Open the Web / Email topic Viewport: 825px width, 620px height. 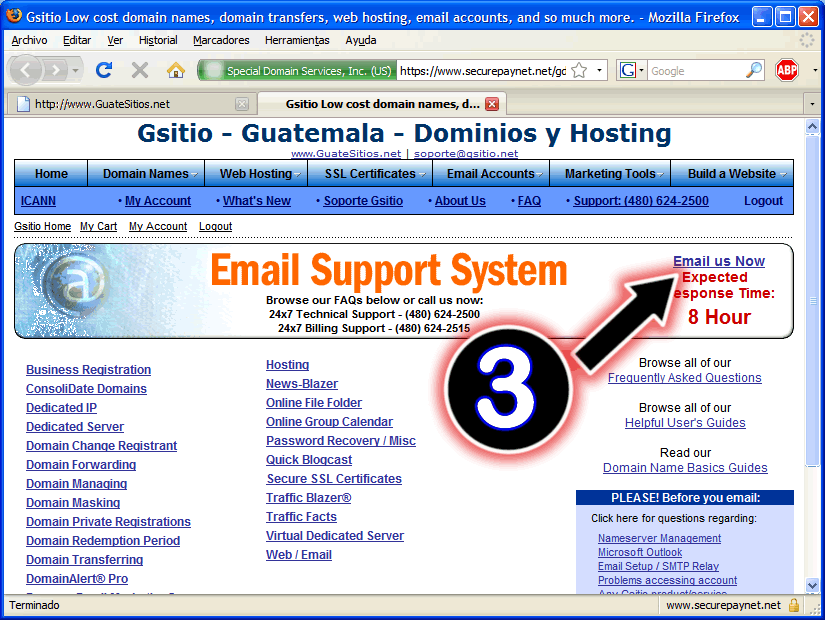click(x=299, y=555)
